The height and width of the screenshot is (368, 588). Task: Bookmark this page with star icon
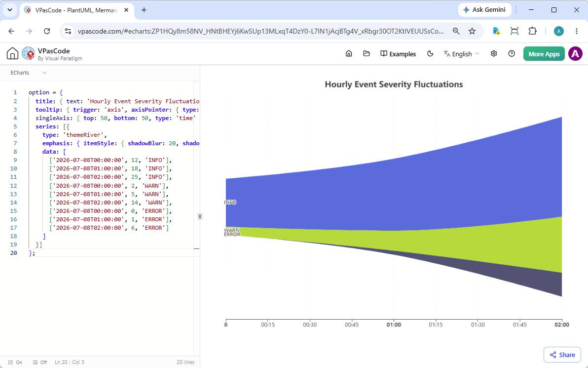(x=472, y=31)
